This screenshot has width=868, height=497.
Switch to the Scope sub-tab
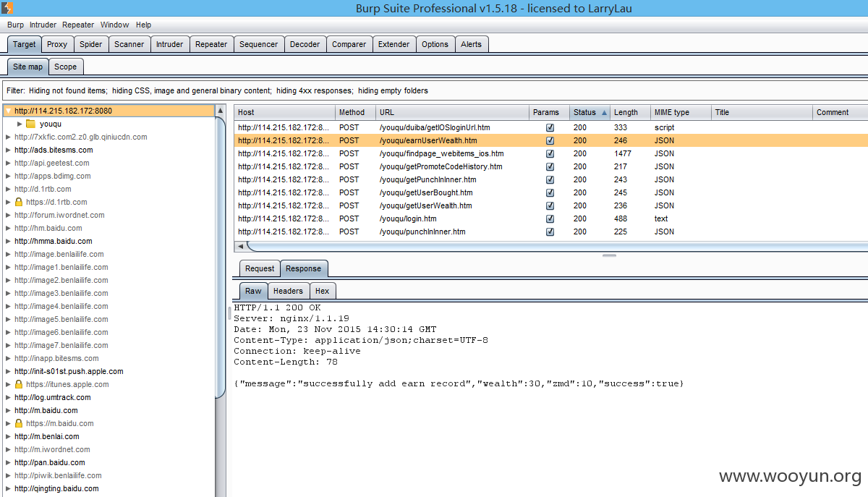(x=66, y=67)
